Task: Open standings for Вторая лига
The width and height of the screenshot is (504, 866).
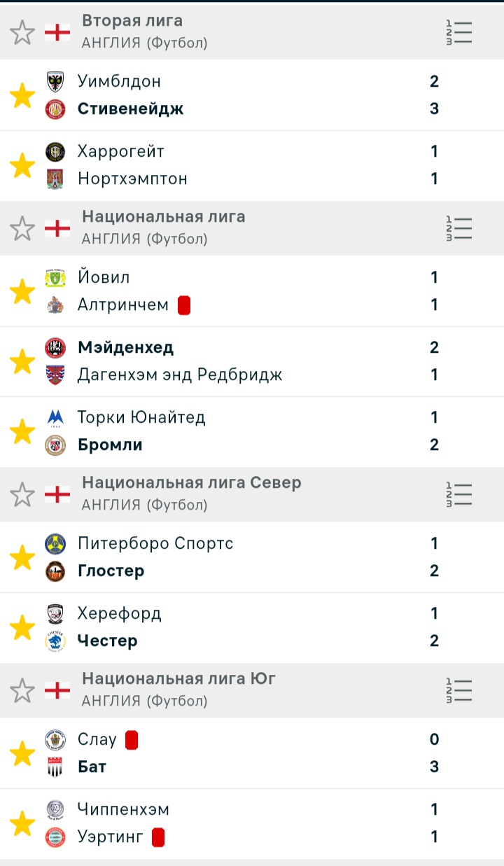Action: (x=459, y=32)
